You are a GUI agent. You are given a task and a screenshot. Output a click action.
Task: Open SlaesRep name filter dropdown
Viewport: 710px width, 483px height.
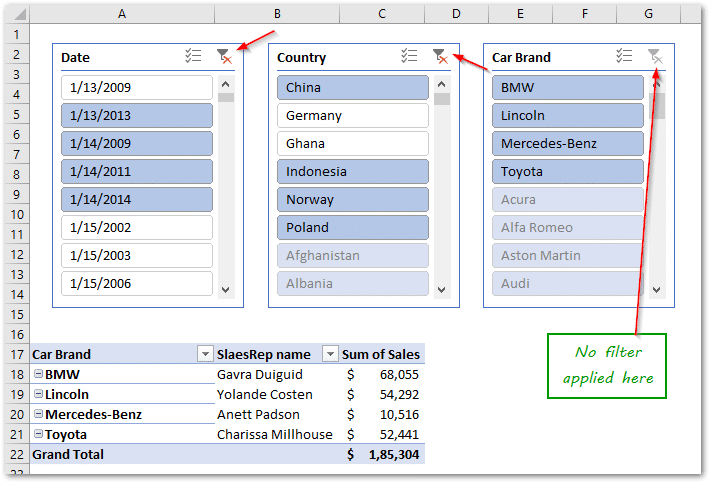(330, 354)
